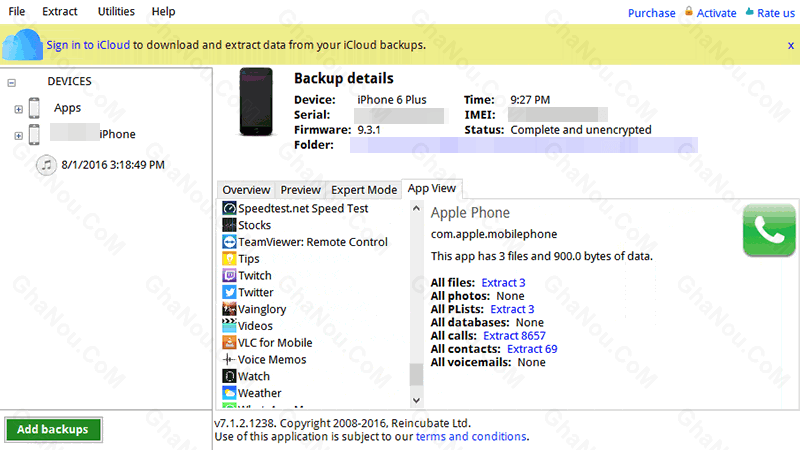Switch to the Preview tab
This screenshot has width=800, height=450.
[x=301, y=190]
